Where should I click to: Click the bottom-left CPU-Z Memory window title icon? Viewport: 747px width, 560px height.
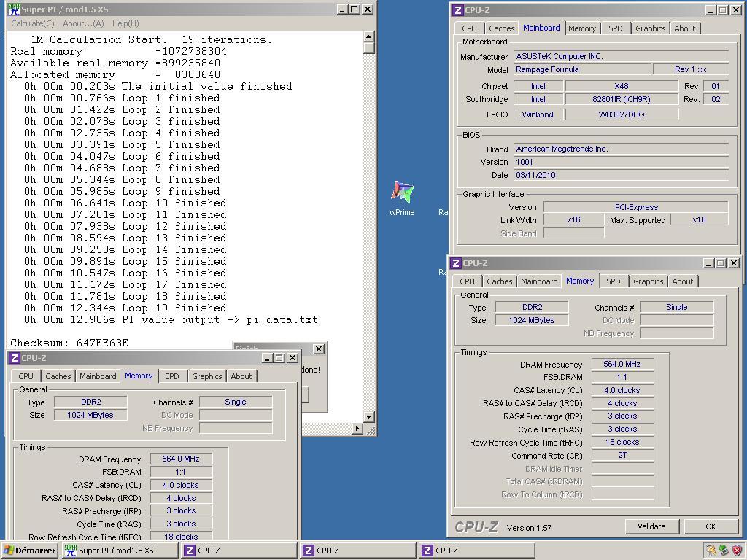[x=15, y=357]
